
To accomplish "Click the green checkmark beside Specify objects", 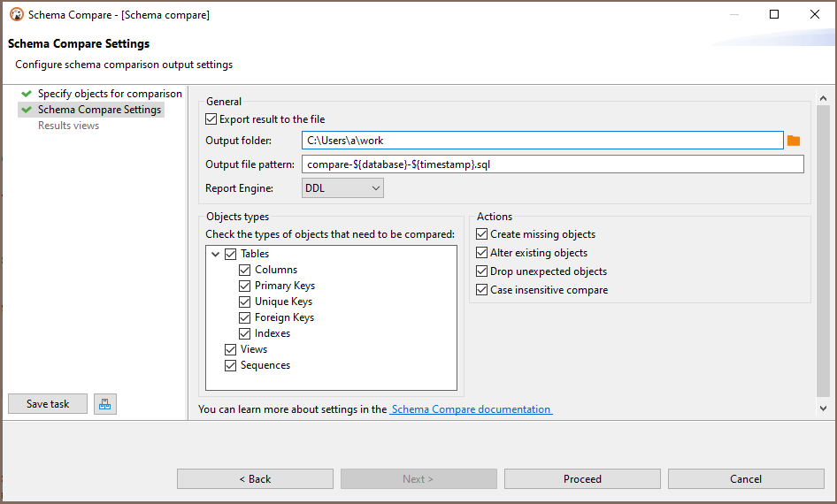I will [x=27, y=94].
